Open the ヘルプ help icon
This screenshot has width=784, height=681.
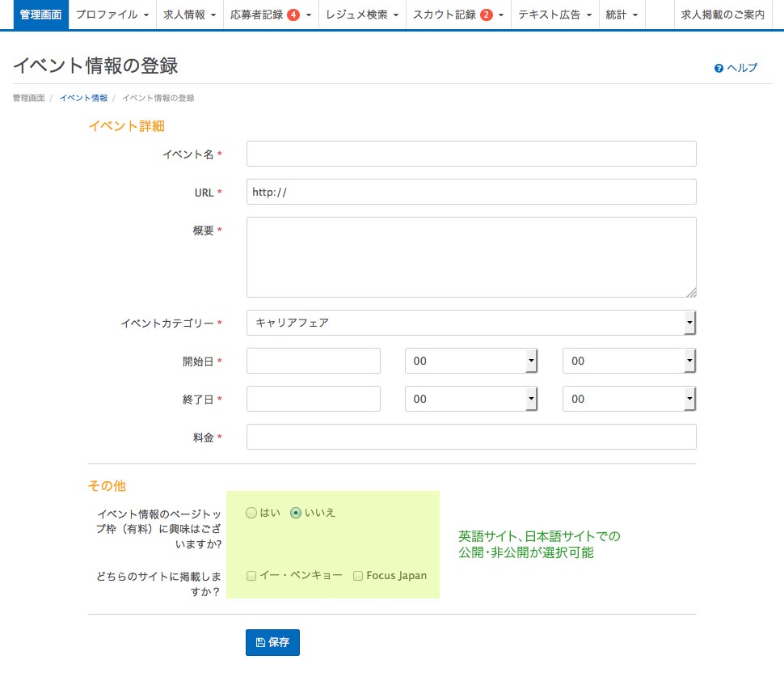coord(719,69)
